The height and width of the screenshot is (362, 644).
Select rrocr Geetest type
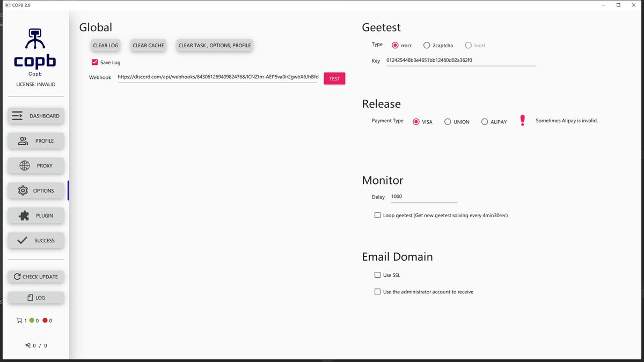[396, 46]
